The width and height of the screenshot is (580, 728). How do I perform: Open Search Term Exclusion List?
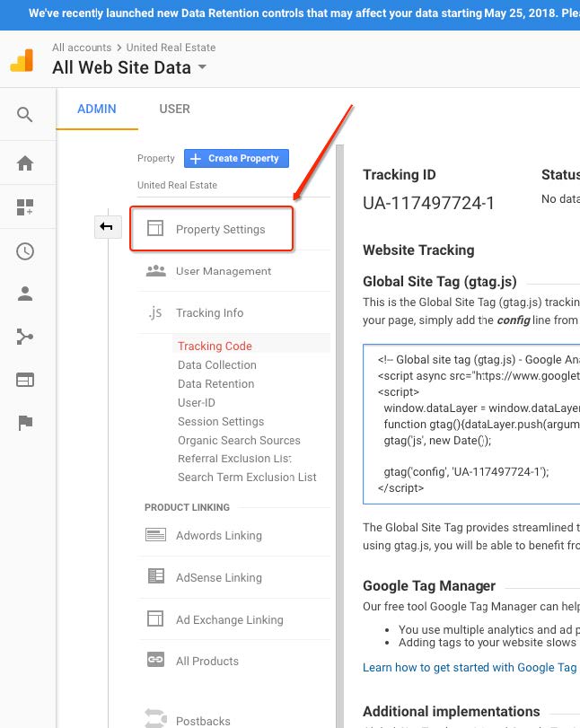[247, 478]
